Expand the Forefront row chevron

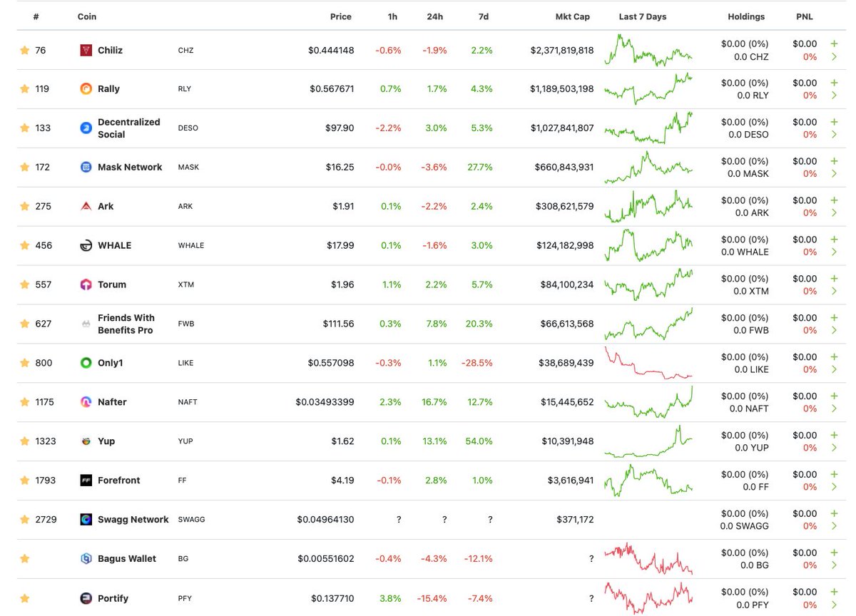tap(834, 488)
